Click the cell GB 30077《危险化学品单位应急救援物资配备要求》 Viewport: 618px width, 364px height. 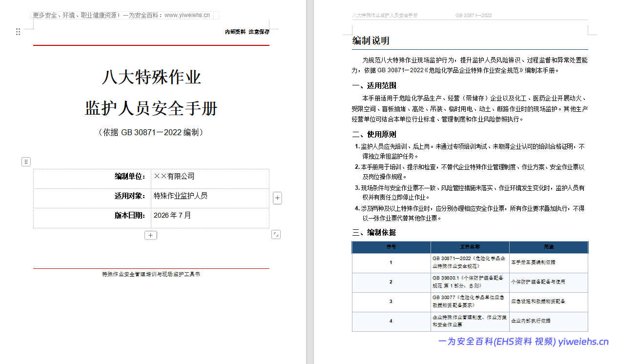470,302
